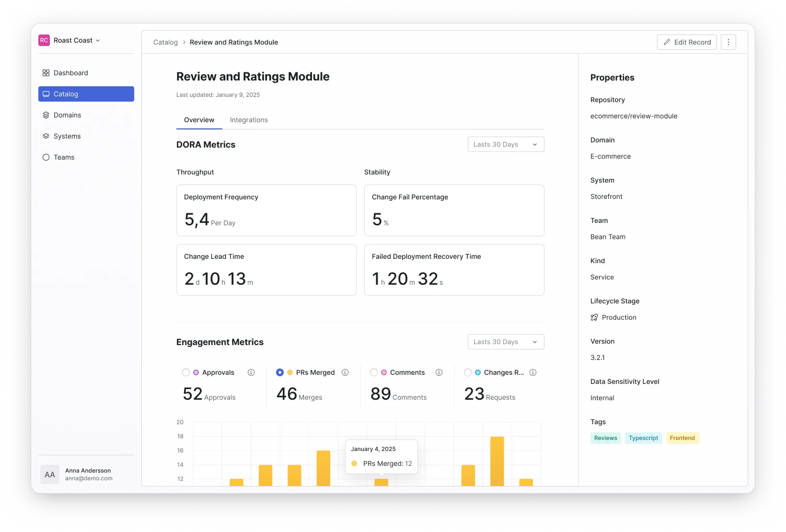
Task: Open the three-dot more options menu
Action: (x=728, y=42)
